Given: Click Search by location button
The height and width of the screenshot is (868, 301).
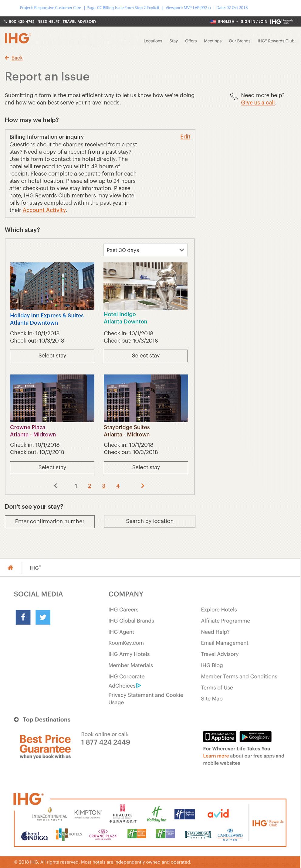Looking at the screenshot, I should click(x=150, y=521).
